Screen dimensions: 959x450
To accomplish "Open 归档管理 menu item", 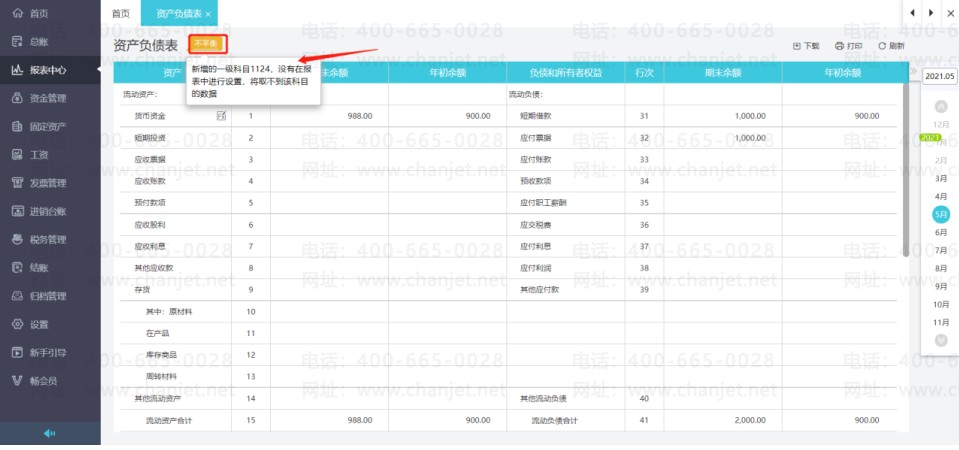I will point(50,296).
